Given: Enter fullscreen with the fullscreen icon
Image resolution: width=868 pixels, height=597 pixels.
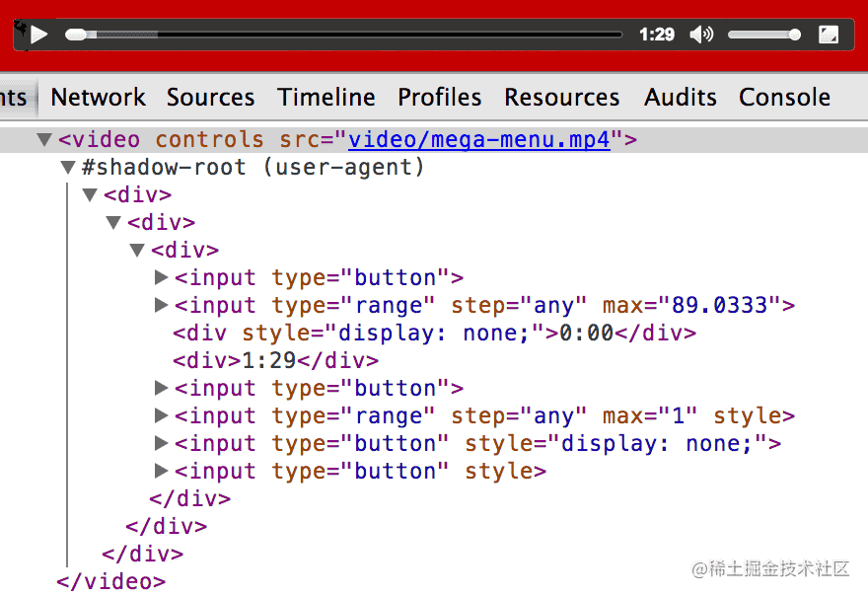Looking at the screenshot, I should 829,35.
